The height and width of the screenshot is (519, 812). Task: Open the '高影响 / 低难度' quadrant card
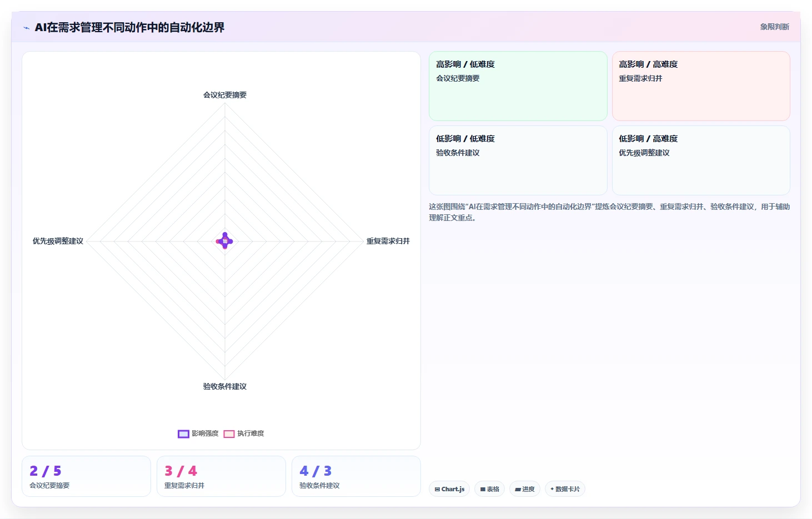click(518, 86)
